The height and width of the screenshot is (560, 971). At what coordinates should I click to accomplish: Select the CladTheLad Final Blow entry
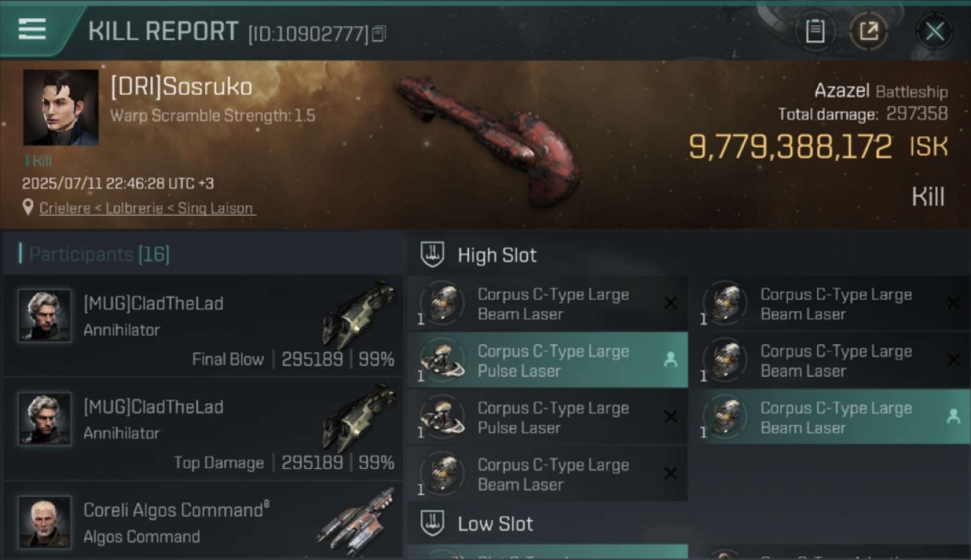pos(203,326)
